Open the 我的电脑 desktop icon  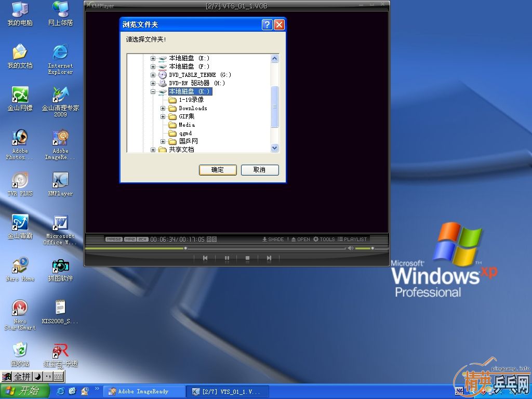point(20,14)
